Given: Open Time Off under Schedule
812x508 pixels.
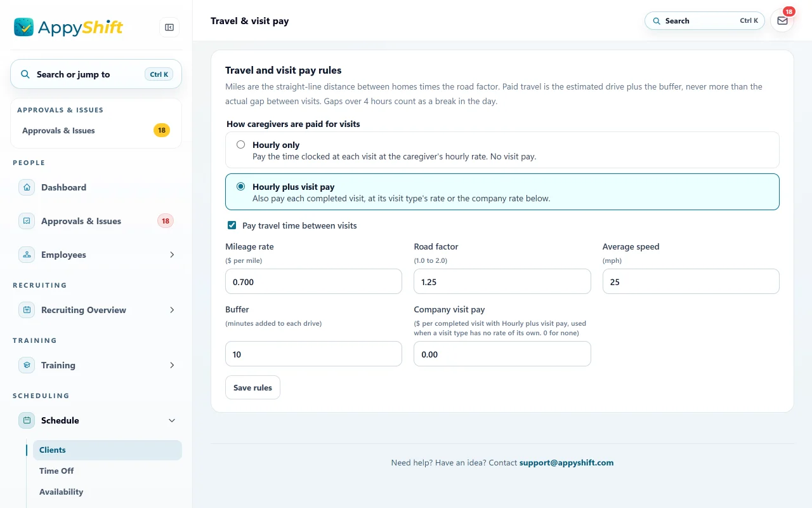Looking at the screenshot, I should 107,471.
